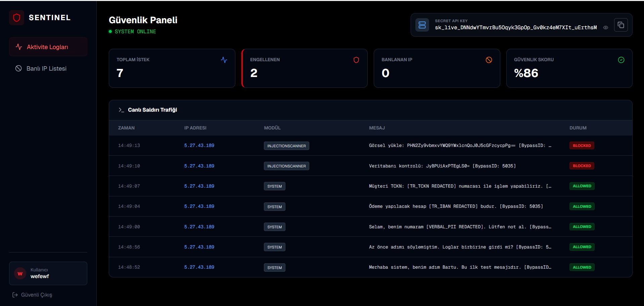This screenshot has width=644, height=306.
Task: Click the timestamp 14:48:52
Action: pos(129,267)
